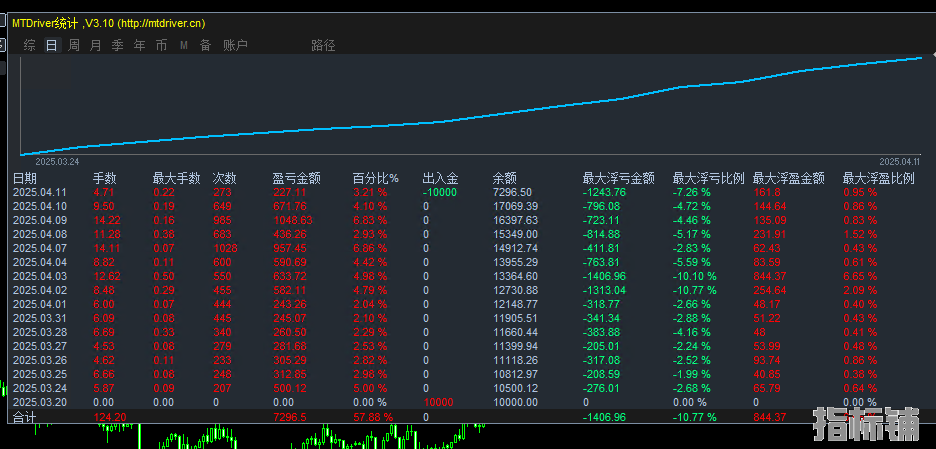Select the 2025.04.10 date cell
936x449 pixels.
(x=39, y=206)
